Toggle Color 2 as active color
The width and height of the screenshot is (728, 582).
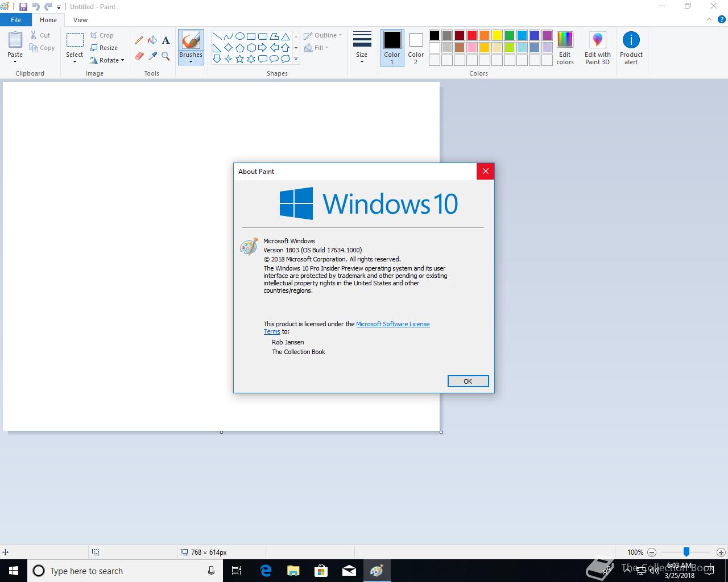416,48
